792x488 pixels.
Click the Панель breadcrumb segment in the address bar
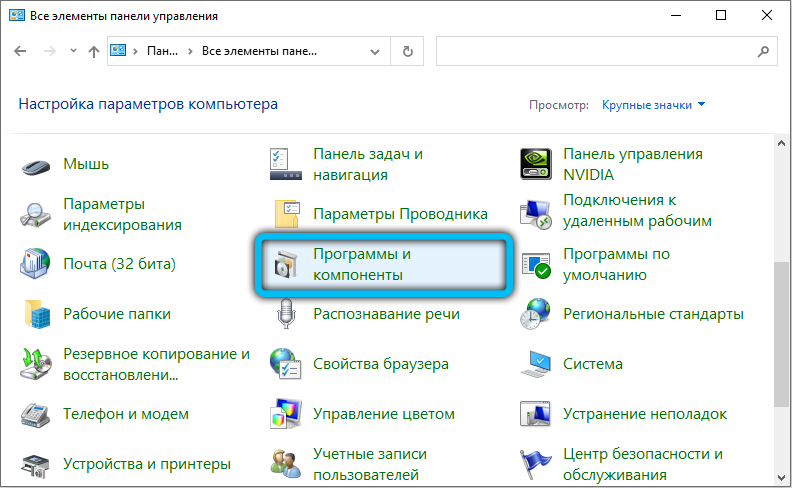click(160, 51)
